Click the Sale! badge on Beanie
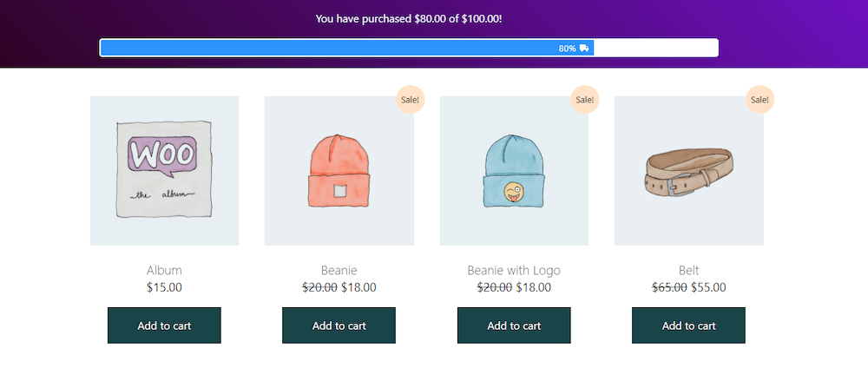This screenshot has width=868, height=368. pos(411,100)
